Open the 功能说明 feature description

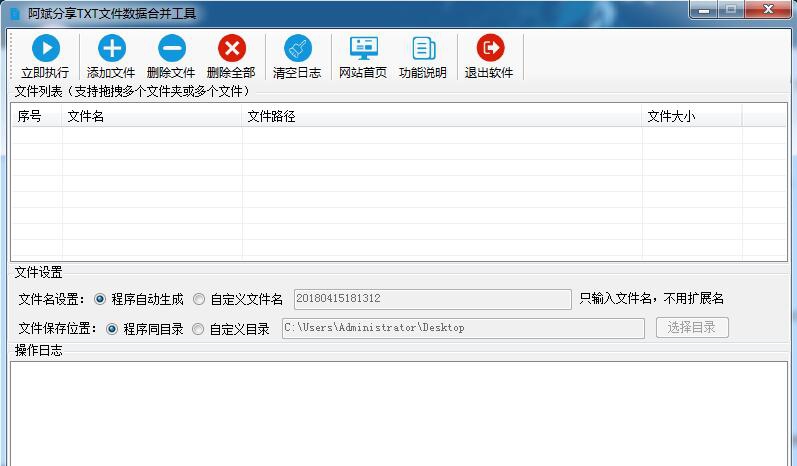tap(423, 56)
